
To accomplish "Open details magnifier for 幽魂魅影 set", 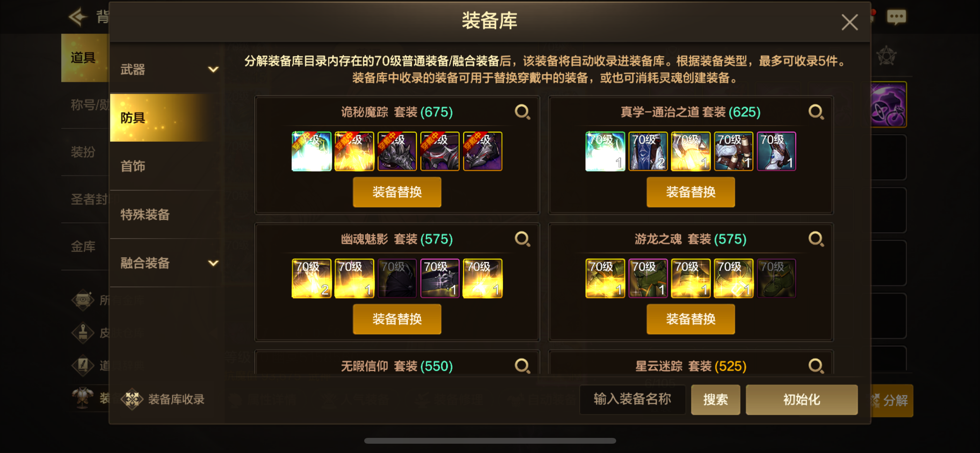I will (x=523, y=239).
